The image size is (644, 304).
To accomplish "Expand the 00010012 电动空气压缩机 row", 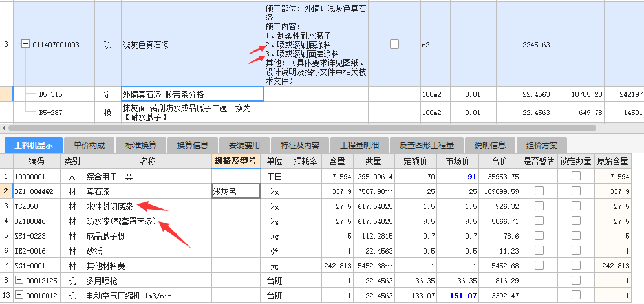I will (19, 295).
